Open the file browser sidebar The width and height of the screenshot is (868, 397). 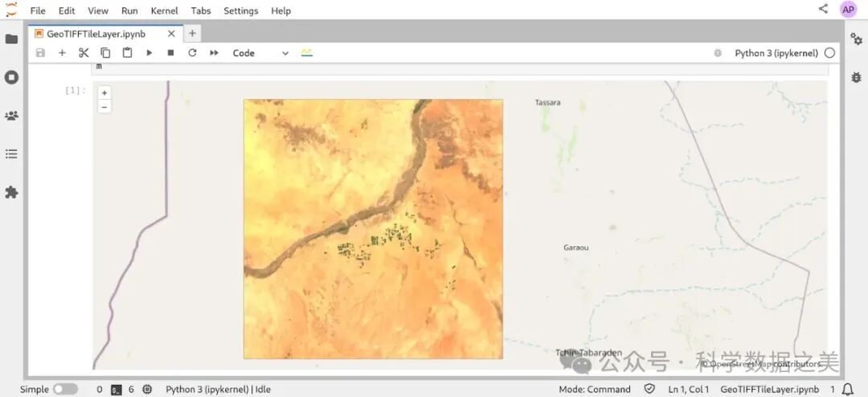11,39
